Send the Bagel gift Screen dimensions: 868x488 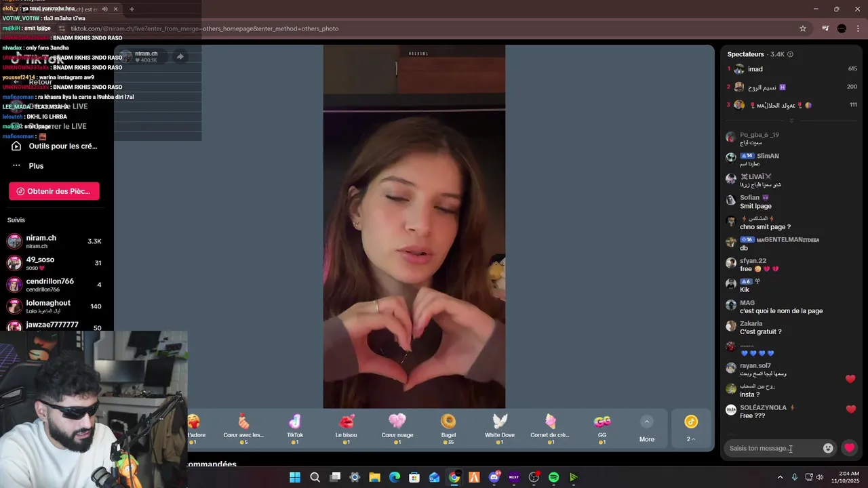(x=448, y=429)
